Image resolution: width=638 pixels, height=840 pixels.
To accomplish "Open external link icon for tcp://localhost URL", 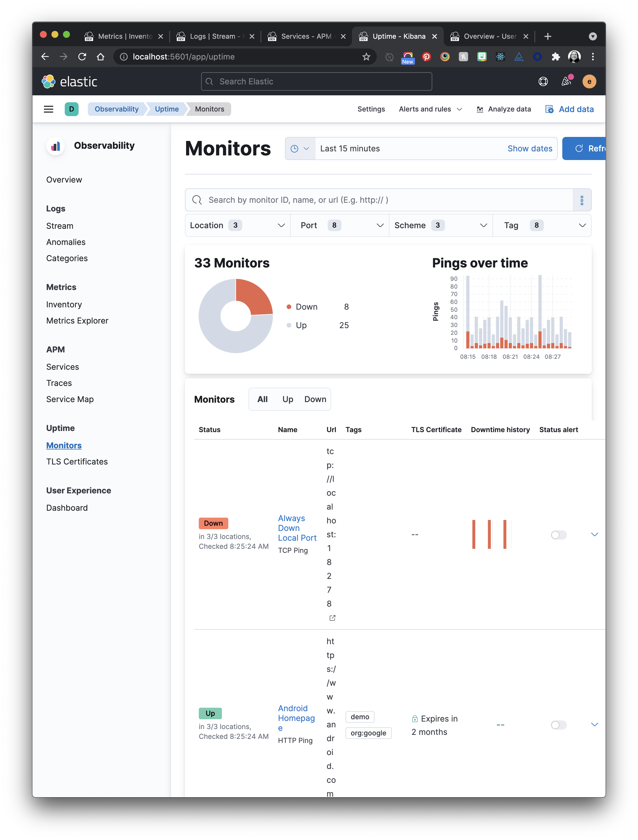I will (332, 618).
